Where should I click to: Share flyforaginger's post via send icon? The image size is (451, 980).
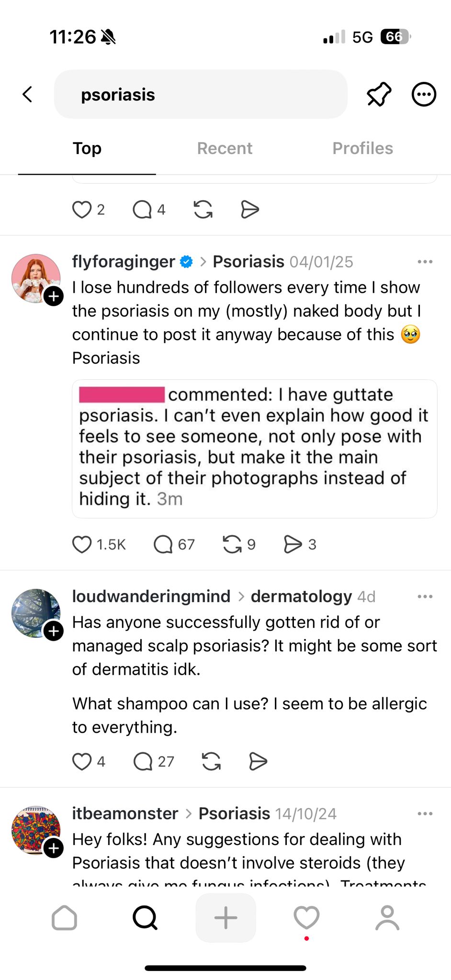293,545
